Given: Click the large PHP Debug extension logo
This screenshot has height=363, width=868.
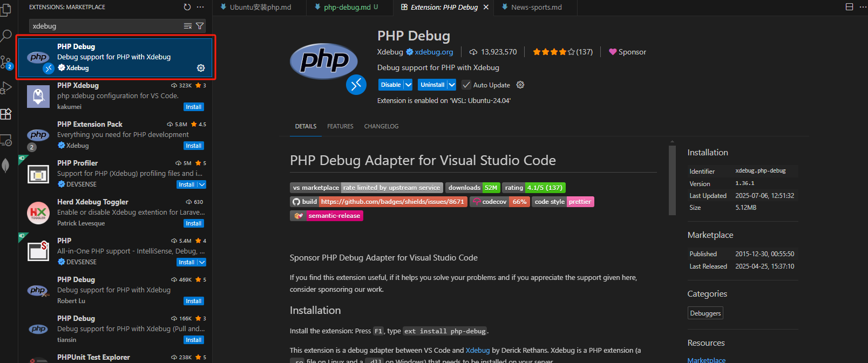Looking at the screenshot, I should point(324,61).
